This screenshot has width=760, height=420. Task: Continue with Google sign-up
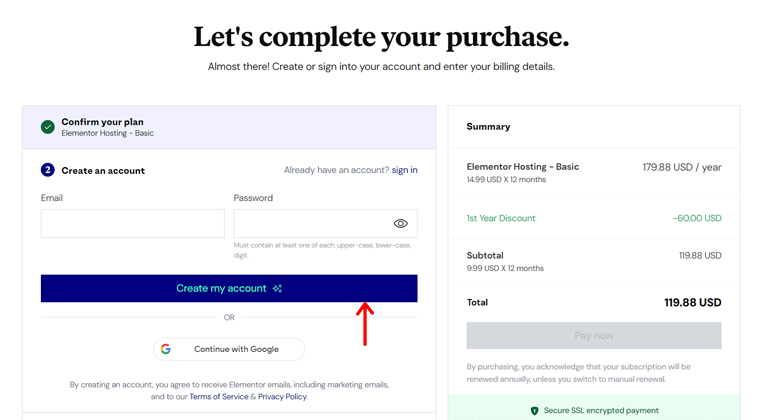pos(229,349)
